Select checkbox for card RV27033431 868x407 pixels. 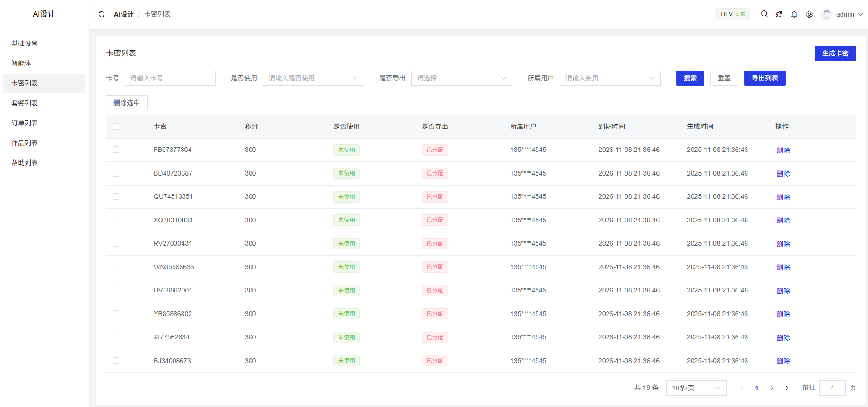click(x=116, y=243)
